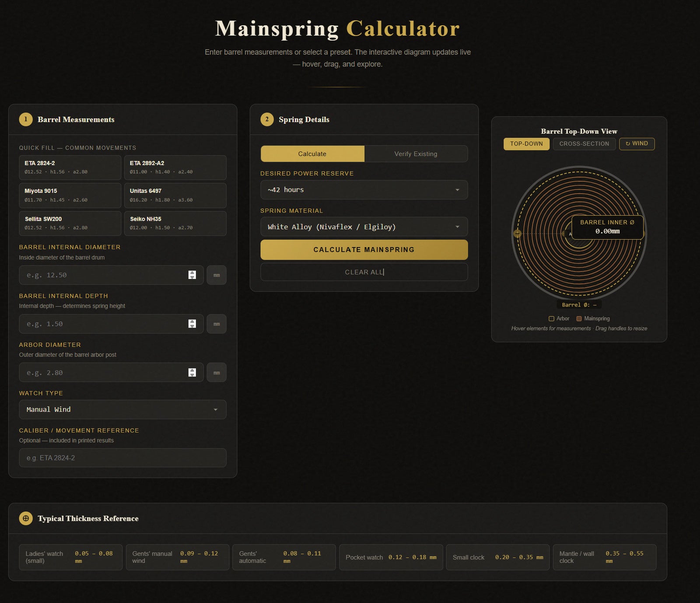Screen dimensions: 700x603
Task: Click the Gents' manual wind thickness card
Action: [x=177, y=558]
